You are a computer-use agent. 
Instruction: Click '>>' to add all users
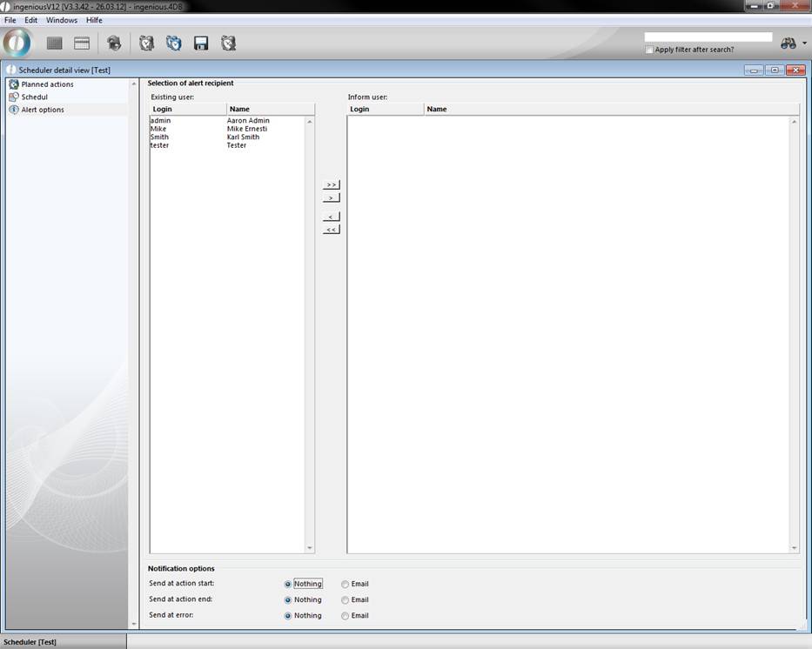331,184
